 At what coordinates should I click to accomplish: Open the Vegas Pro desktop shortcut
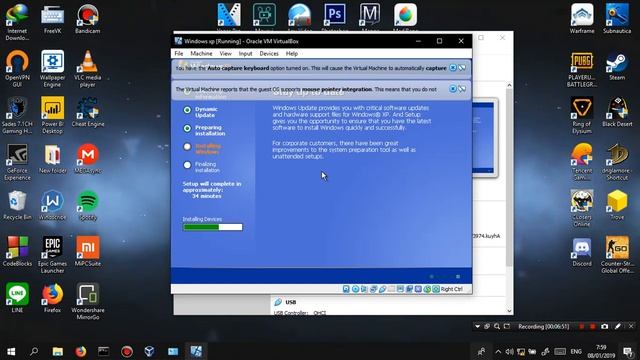229,17
